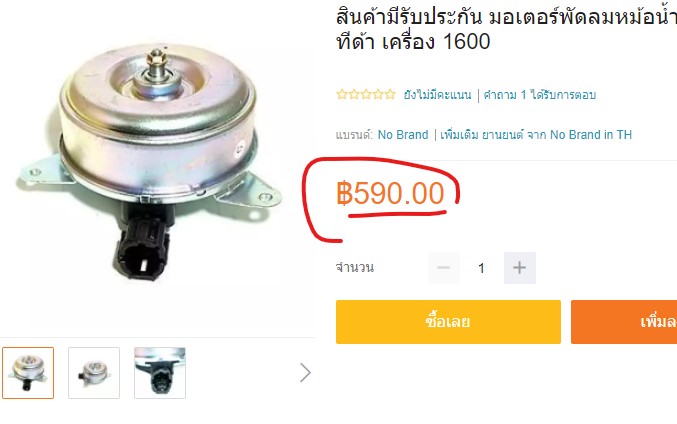Open the answered questions link
Screen dimensions: 677x424
tap(540, 95)
